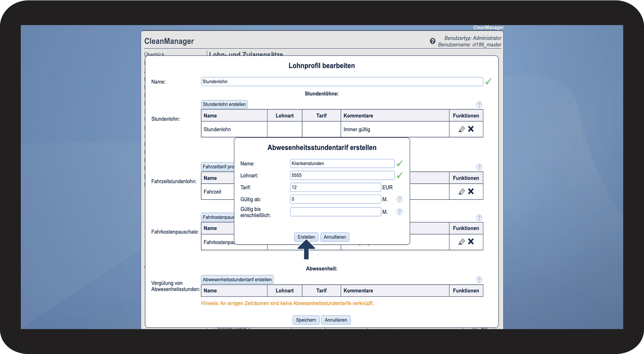Open help for the Gültig ab field

coord(399,199)
